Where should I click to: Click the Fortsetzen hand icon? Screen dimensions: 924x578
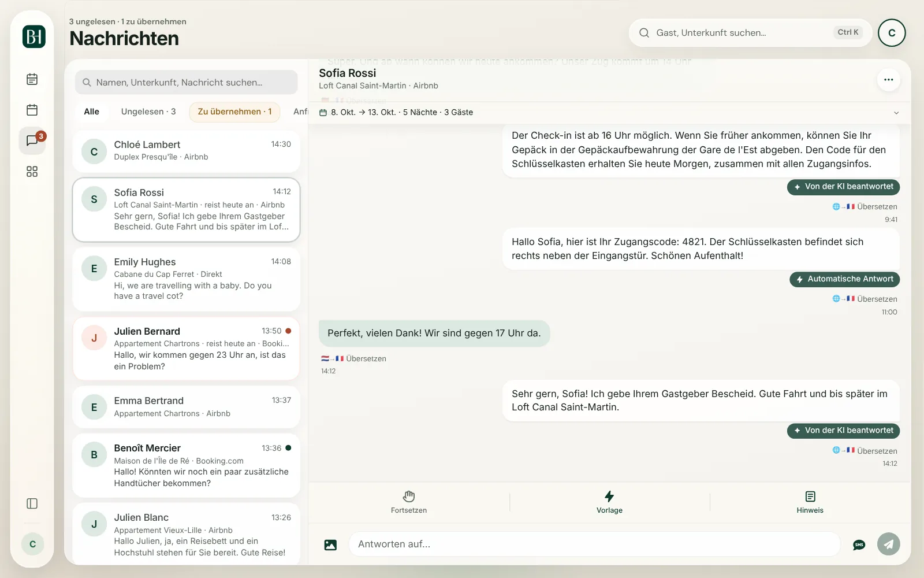[x=409, y=502]
